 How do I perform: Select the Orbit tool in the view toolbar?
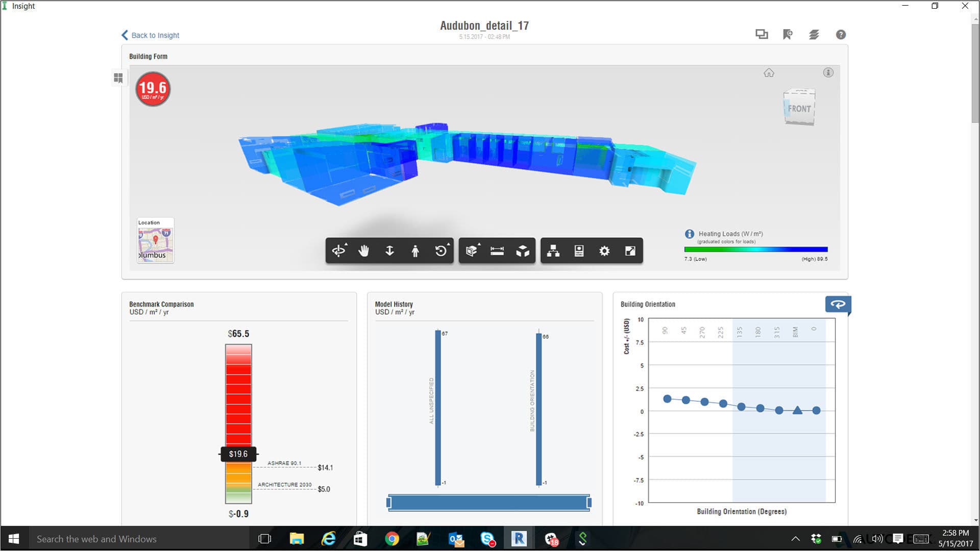(x=338, y=251)
